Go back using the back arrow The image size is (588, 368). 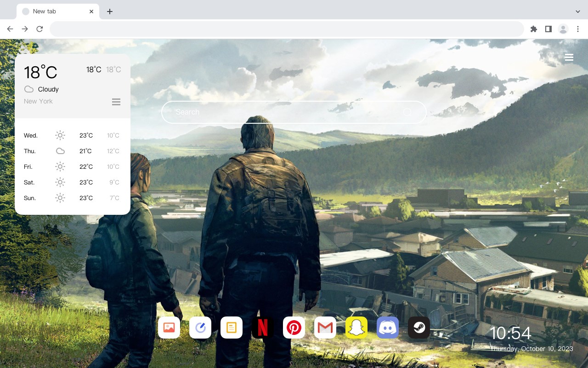tap(10, 29)
